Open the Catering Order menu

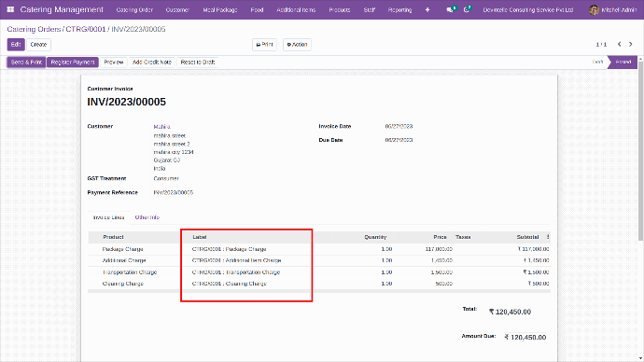[134, 10]
